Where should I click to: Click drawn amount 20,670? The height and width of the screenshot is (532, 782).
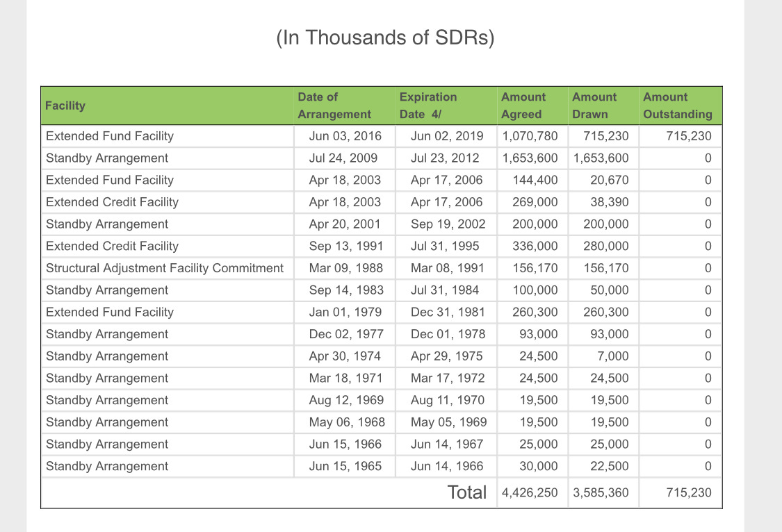610,180
